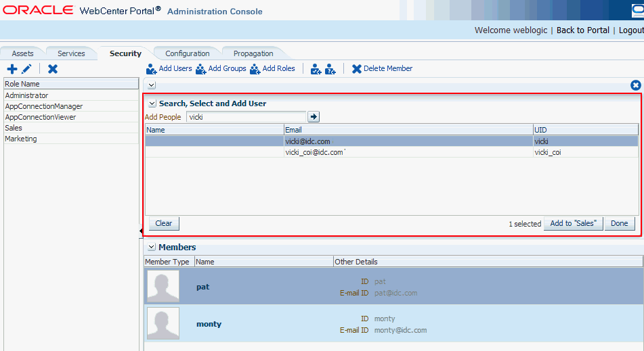Click the Add Users toolbar item
This screenshot has width=644, height=351.
(x=169, y=68)
